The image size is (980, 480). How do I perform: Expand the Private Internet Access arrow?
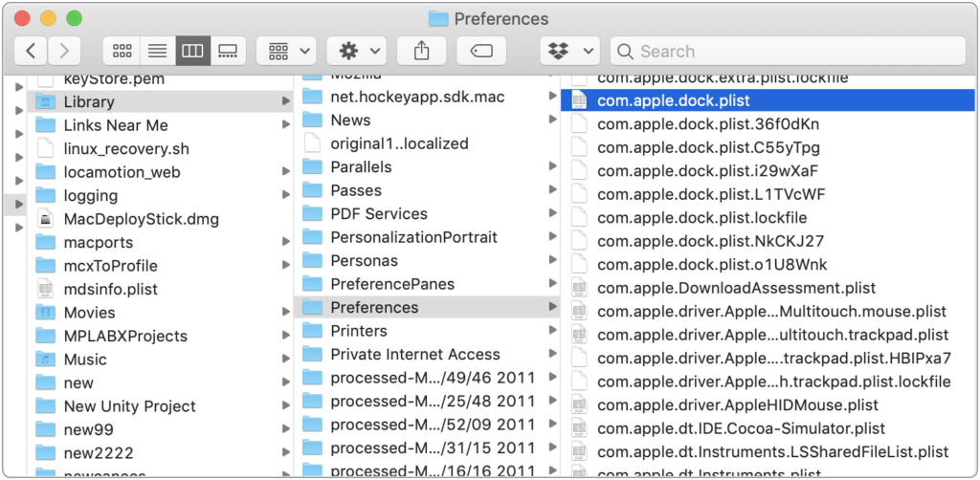tap(552, 354)
